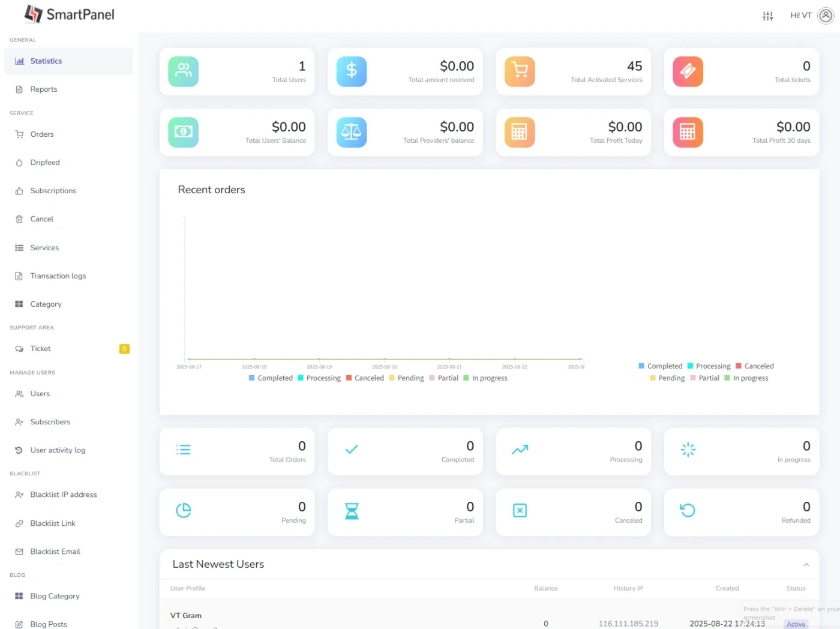
Task: Click the trending arrow icon on Processing card
Action: [x=520, y=450]
